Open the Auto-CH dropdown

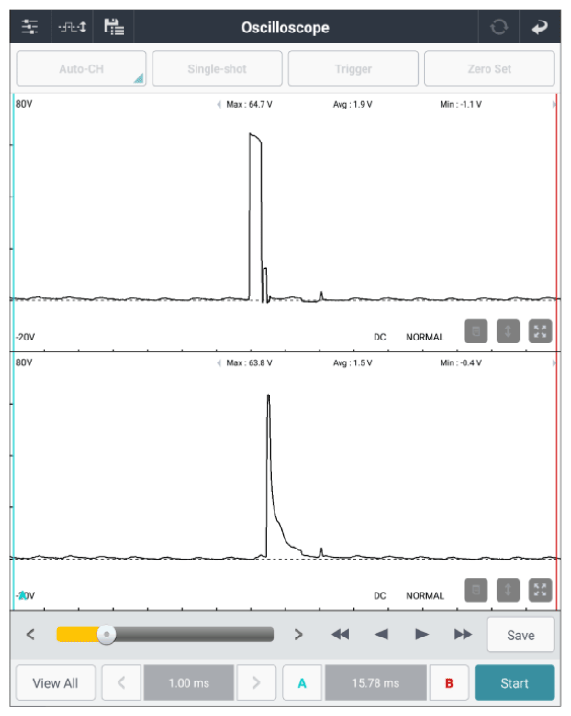click(81, 69)
